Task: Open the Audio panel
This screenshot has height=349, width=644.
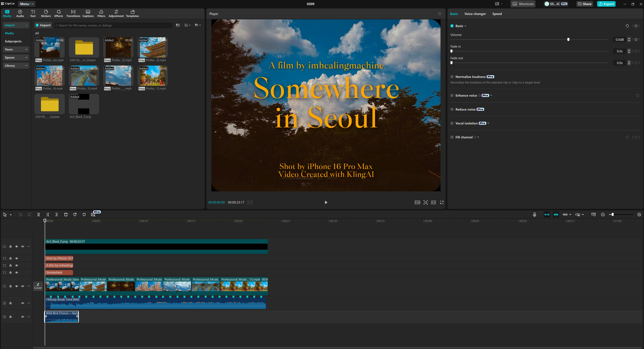Action: pyautogui.click(x=20, y=13)
